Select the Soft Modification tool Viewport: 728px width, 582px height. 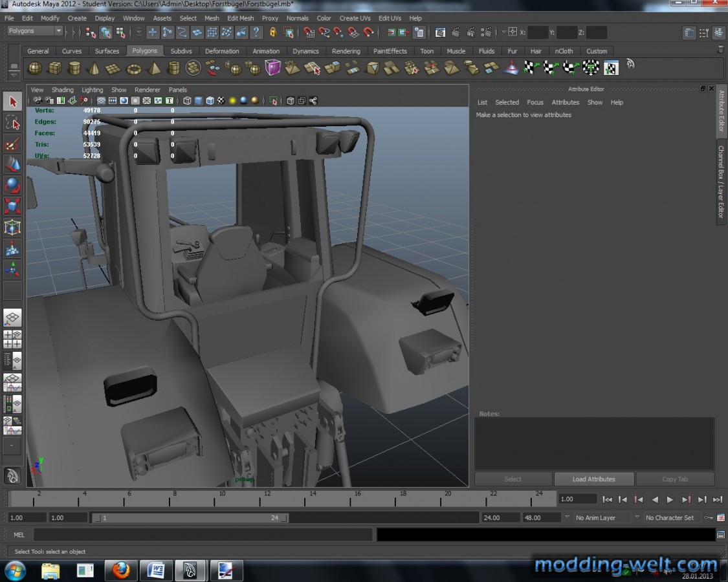(12, 249)
